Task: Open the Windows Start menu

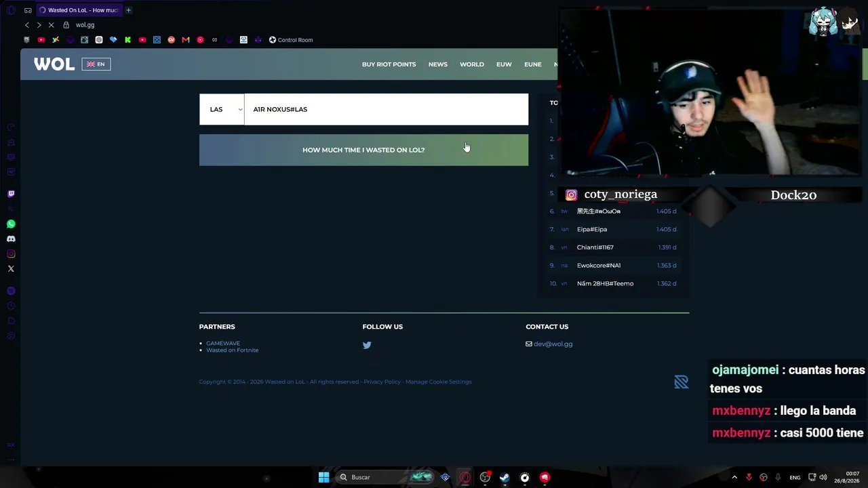Action: (x=323, y=477)
